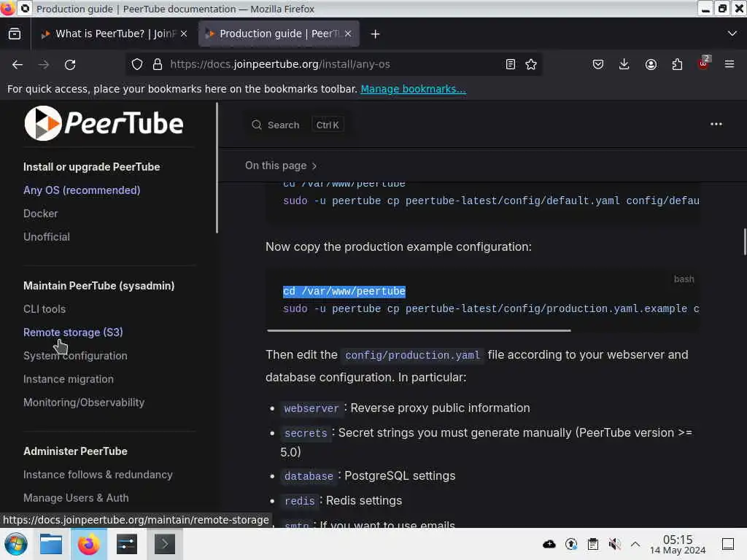Viewport: 747px width, 560px height.
Task: Open settings mixer app in taskbar
Action: (127, 544)
